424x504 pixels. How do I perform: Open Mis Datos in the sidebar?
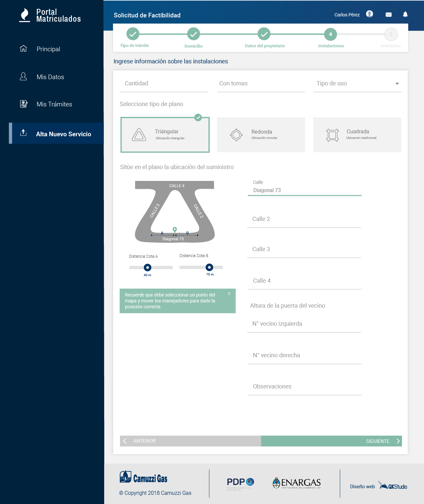point(50,77)
